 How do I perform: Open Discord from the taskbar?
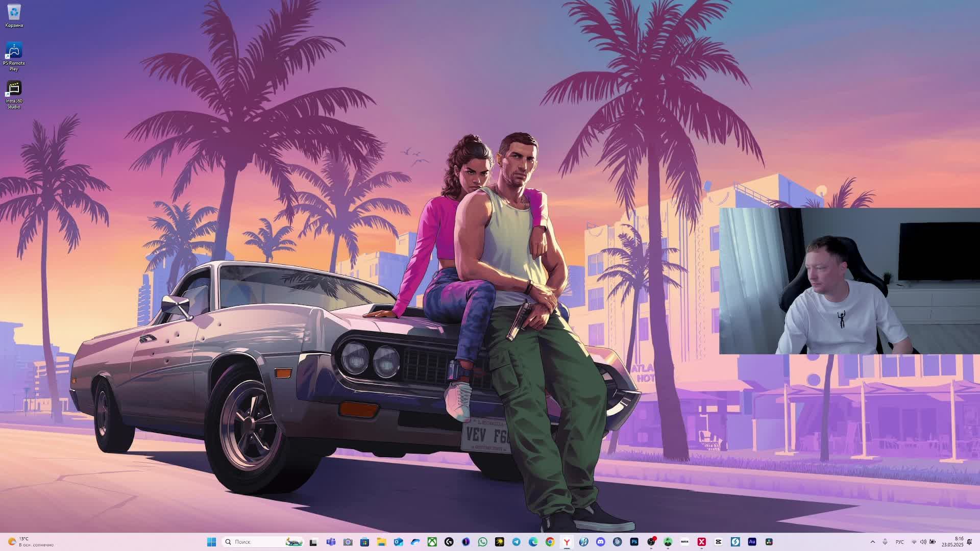[600, 542]
